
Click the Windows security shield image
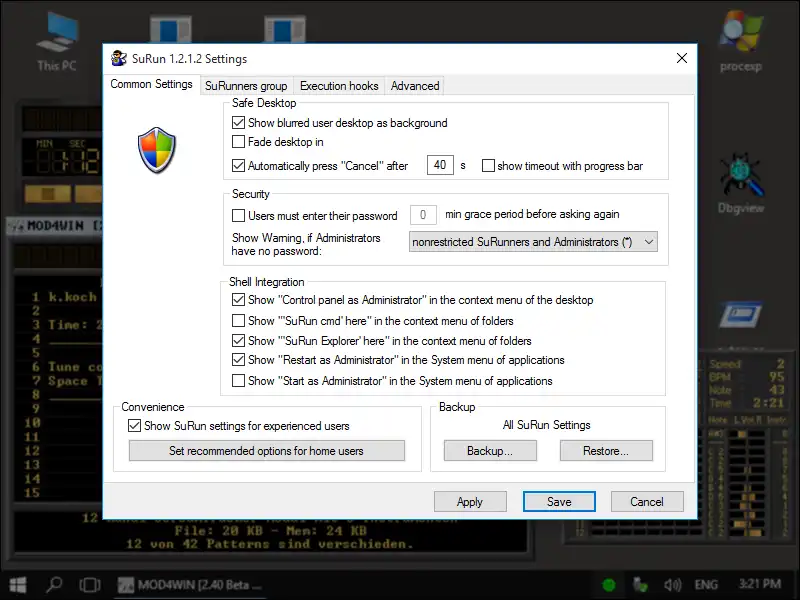157,150
